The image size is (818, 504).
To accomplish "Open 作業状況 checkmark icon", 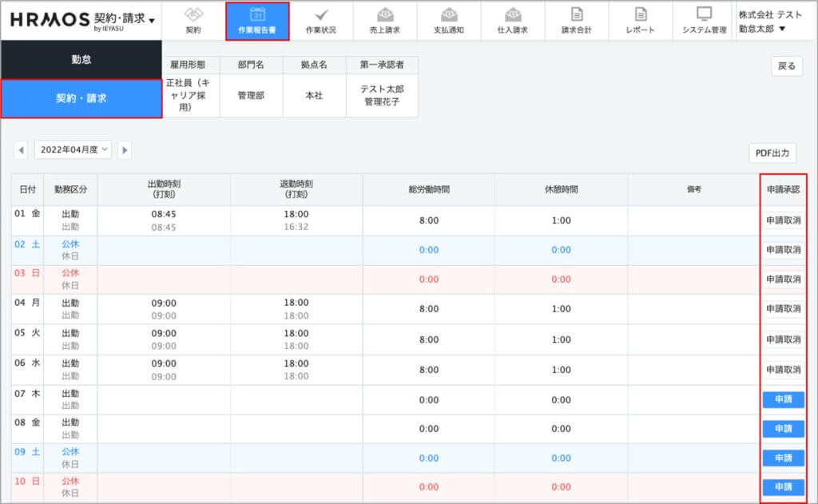I will click(x=321, y=14).
